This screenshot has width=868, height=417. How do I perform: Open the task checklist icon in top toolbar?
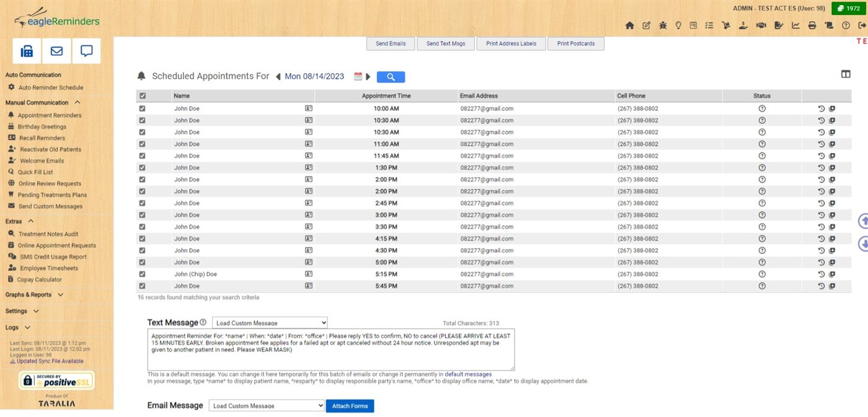pyautogui.click(x=709, y=25)
